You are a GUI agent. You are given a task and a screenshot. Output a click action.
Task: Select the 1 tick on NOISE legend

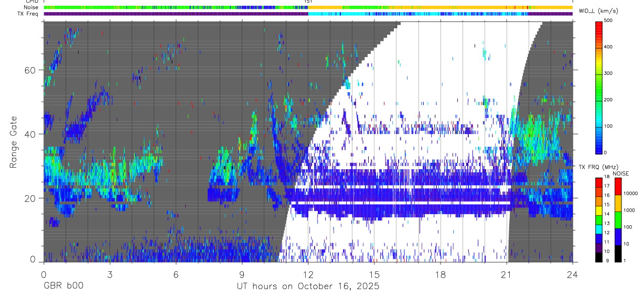point(625,261)
